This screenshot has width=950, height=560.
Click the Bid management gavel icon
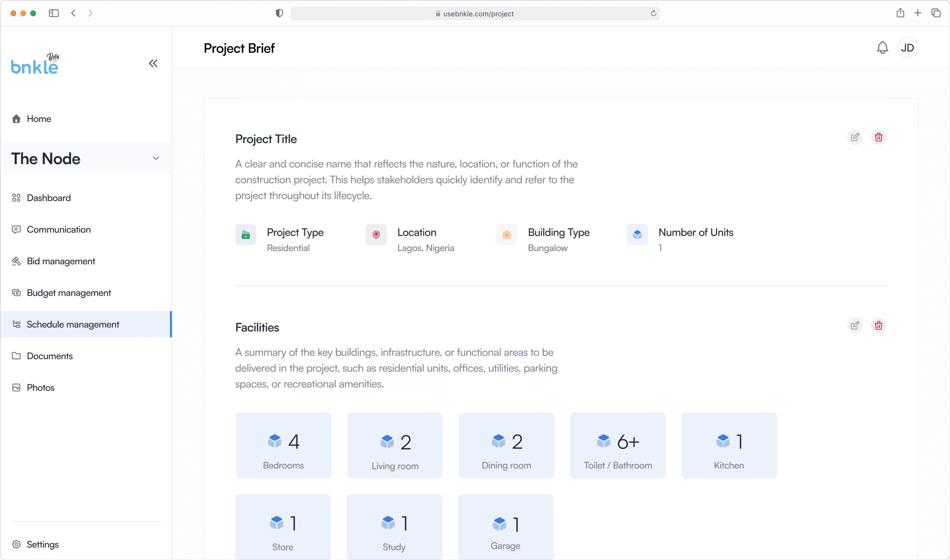coord(16,261)
